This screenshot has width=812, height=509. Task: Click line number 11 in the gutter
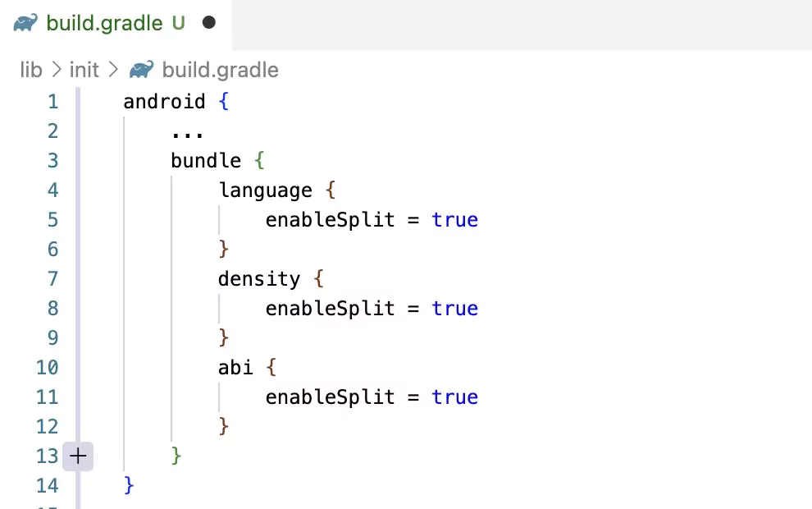pyautogui.click(x=47, y=397)
